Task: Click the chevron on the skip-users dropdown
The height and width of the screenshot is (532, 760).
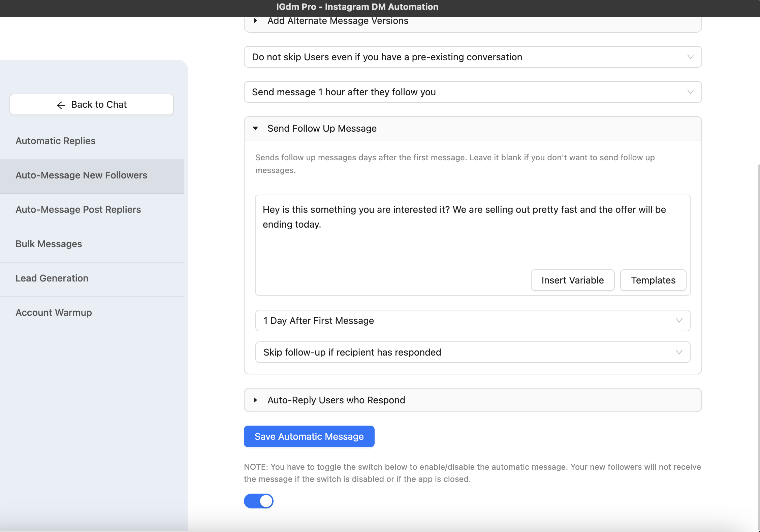Action: 690,57
